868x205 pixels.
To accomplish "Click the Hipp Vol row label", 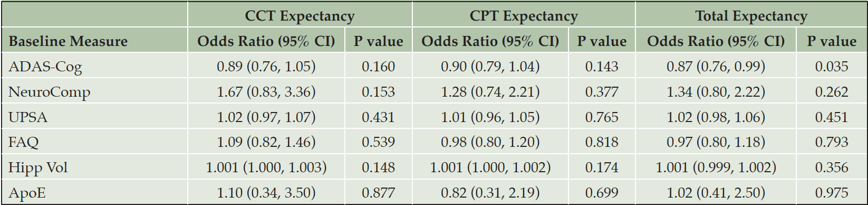I will click(38, 167).
